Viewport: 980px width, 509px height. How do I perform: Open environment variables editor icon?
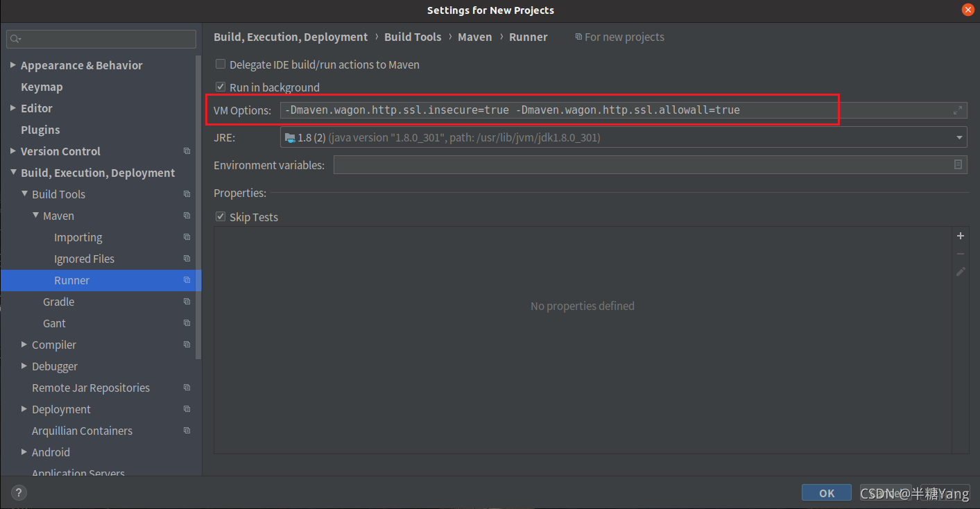pos(958,164)
